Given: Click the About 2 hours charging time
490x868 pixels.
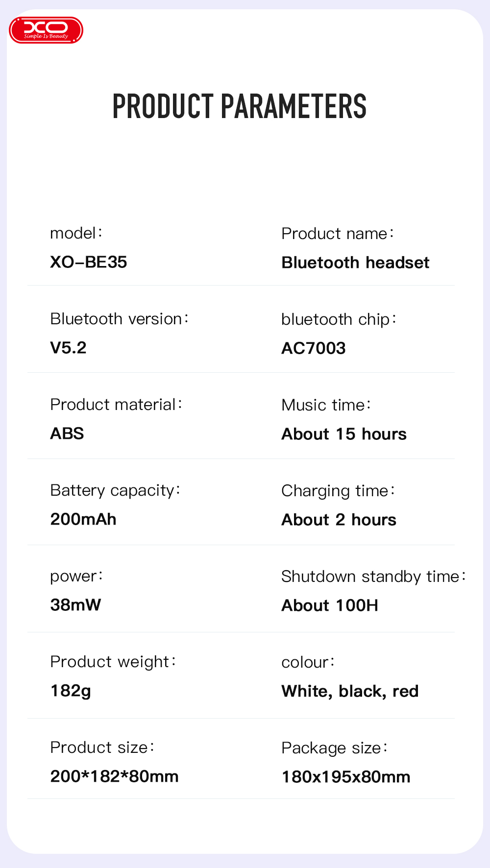Looking at the screenshot, I should [x=339, y=520].
